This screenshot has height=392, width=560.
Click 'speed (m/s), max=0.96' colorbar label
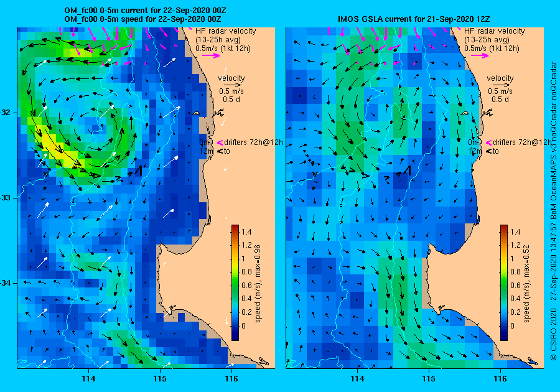coord(258,284)
